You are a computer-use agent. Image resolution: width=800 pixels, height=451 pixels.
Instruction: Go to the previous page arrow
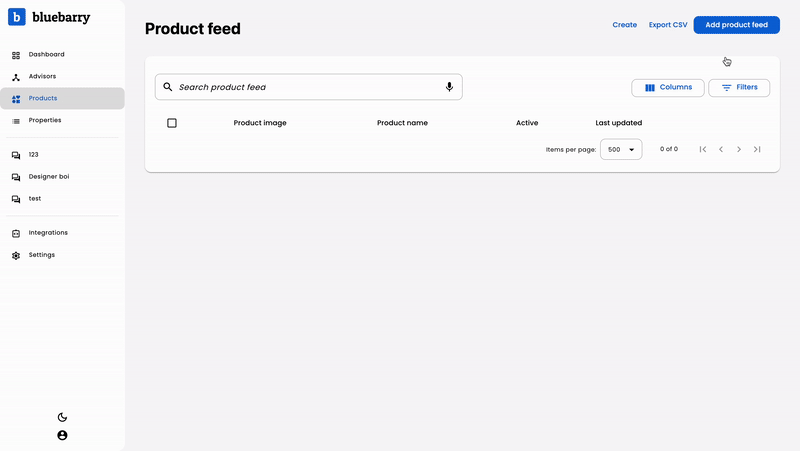[x=721, y=149]
